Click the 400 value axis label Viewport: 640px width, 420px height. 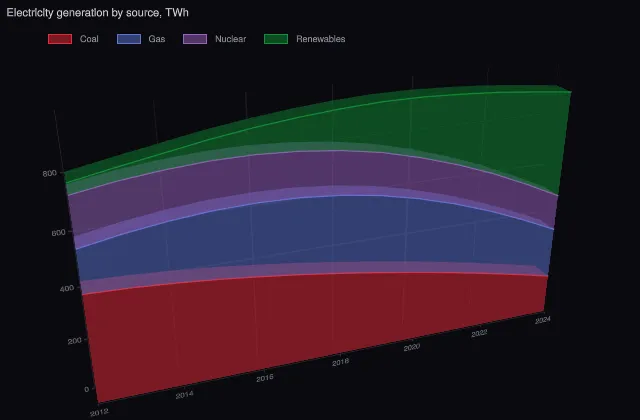point(67,288)
